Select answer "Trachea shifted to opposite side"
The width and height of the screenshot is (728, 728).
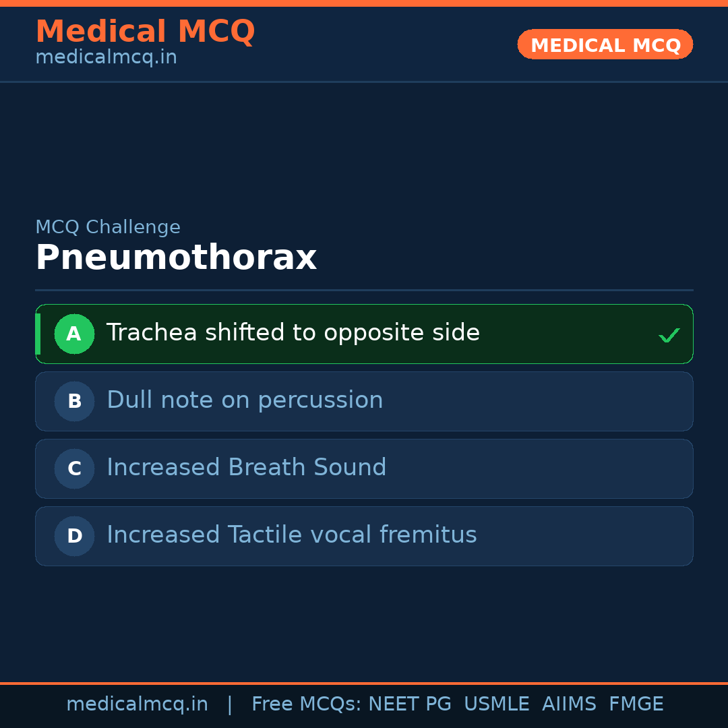(293, 333)
